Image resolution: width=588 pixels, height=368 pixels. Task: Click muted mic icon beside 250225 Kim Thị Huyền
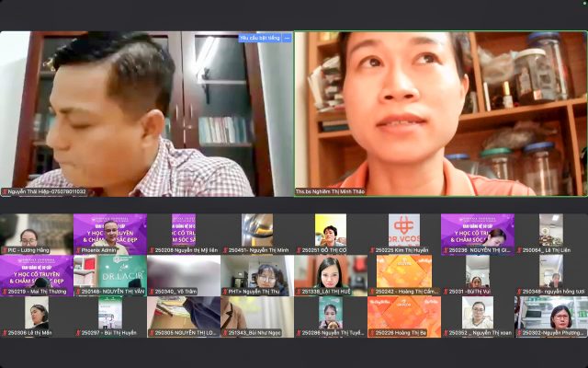click(372, 250)
